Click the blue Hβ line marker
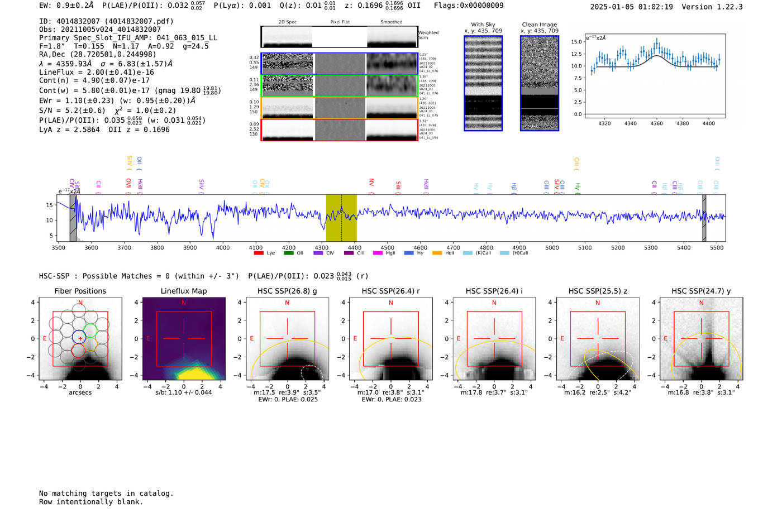Viewport: 782px width, 532px height. [x=514, y=187]
